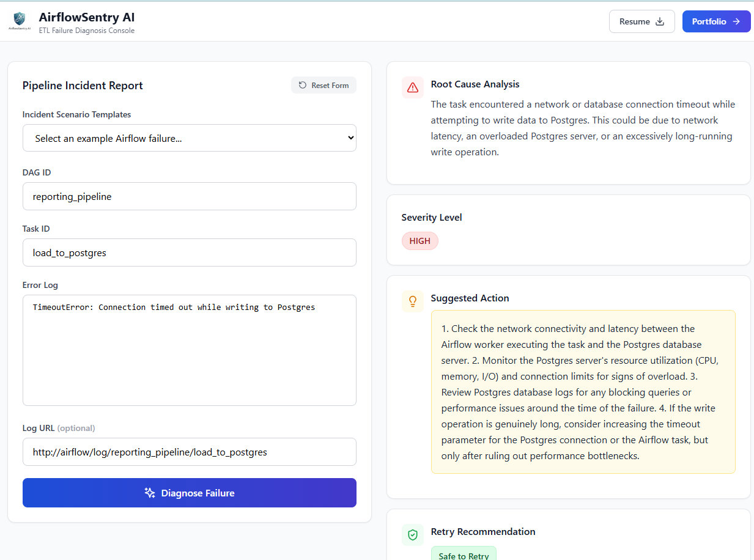Click the Suggested Action yellow text box

(583, 392)
